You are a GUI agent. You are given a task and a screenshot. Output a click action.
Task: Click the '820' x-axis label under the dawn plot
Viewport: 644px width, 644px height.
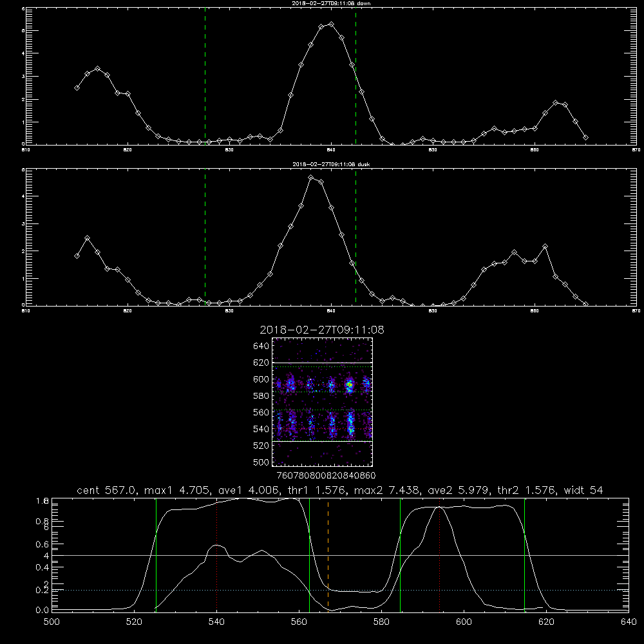(x=128, y=150)
